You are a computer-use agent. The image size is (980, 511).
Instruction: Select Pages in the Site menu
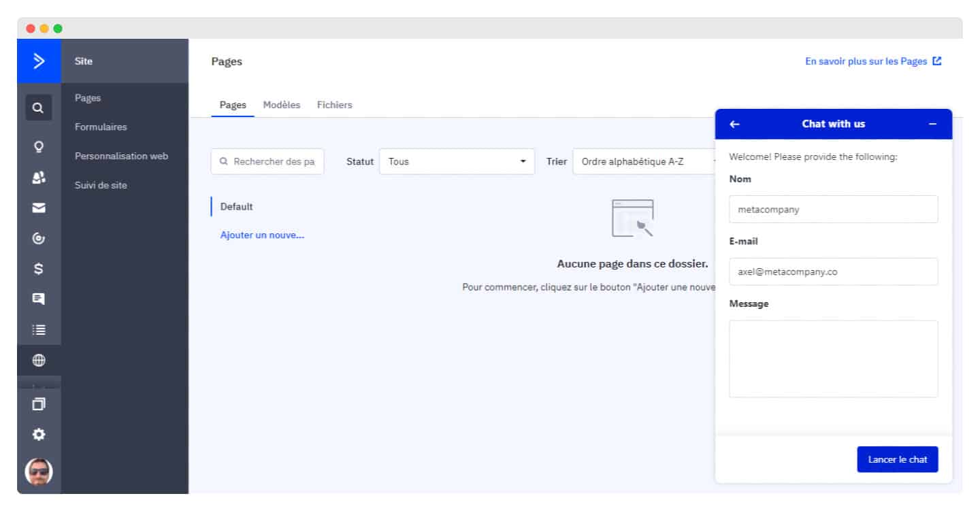[x=88, y=98]
